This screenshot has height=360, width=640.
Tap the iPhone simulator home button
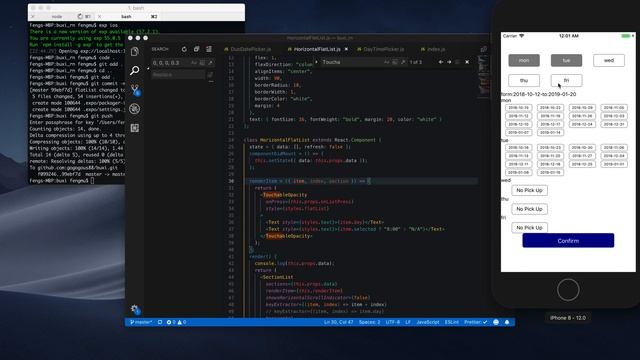568,290
